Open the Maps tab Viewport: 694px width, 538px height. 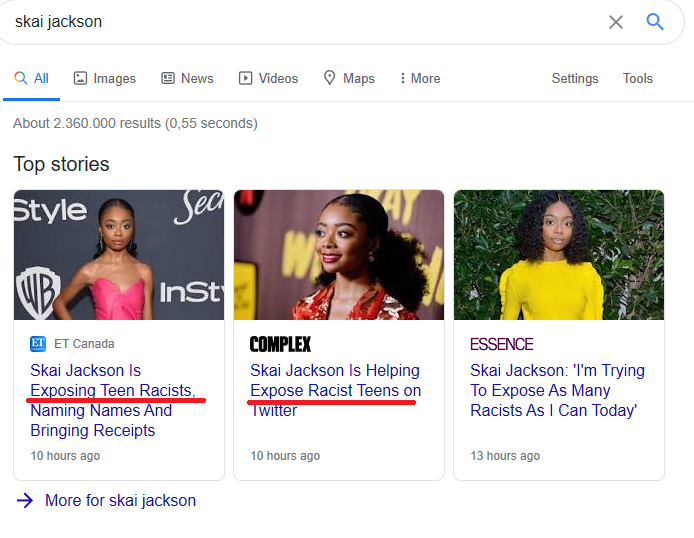click(x=349, y=78)
